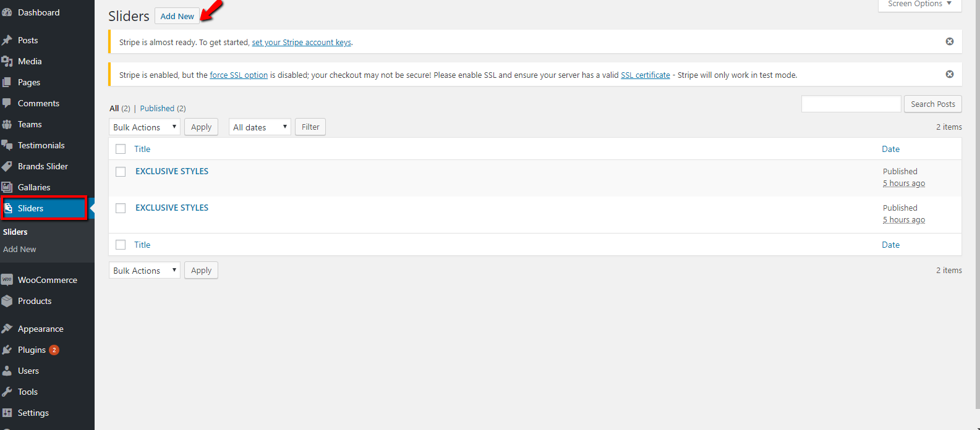Open the All dates dropdown
Screen dimensions: 980x430
coord(260,127)
